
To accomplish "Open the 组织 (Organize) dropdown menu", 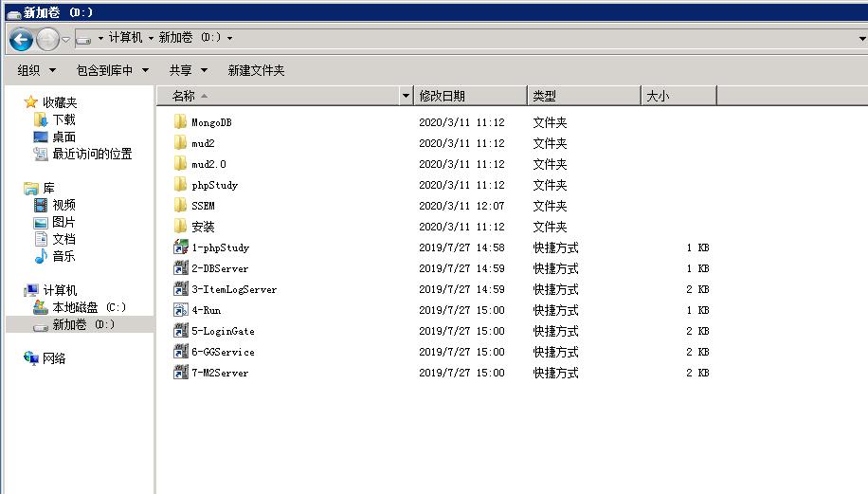I will pos(36,70).
